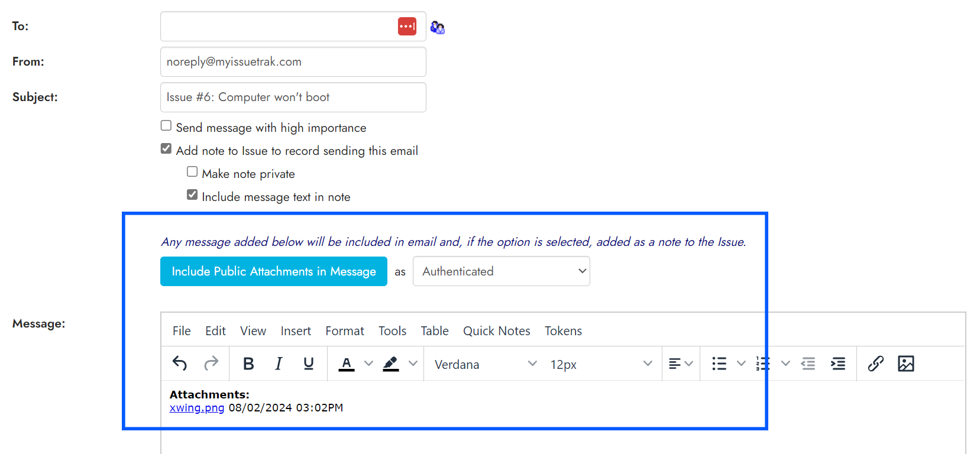
Task: Enable Send message with high importance
Action: 166,126
